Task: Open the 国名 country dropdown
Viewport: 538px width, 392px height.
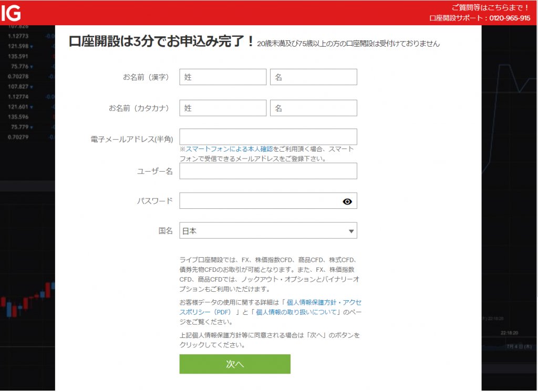Action: coord(268,230)
